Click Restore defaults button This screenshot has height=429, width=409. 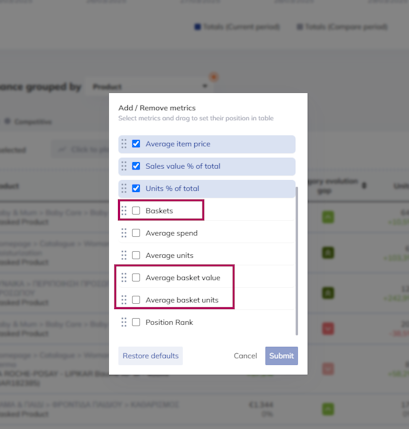pos(151,356)
